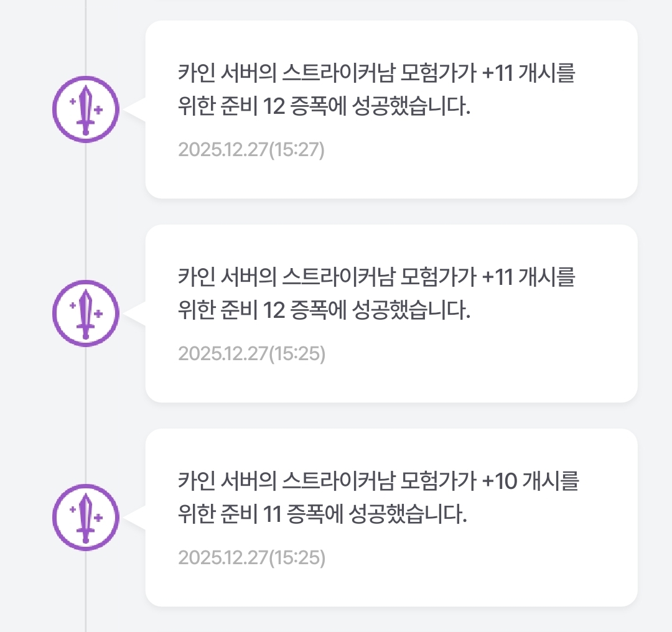Click speech-bubble pointer of the +10 card
The width and height of the screenshot is (672, 632).
pyautogui.click(x=135, y=518)
